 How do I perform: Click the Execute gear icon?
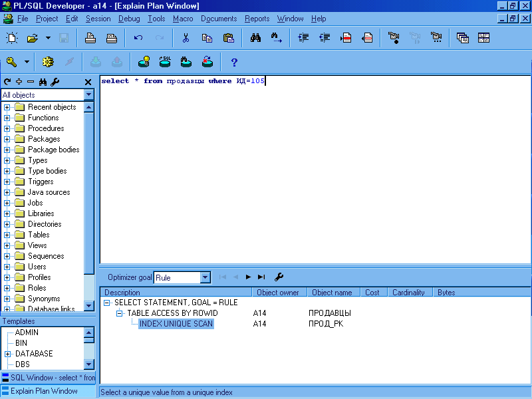coord(48,62)
